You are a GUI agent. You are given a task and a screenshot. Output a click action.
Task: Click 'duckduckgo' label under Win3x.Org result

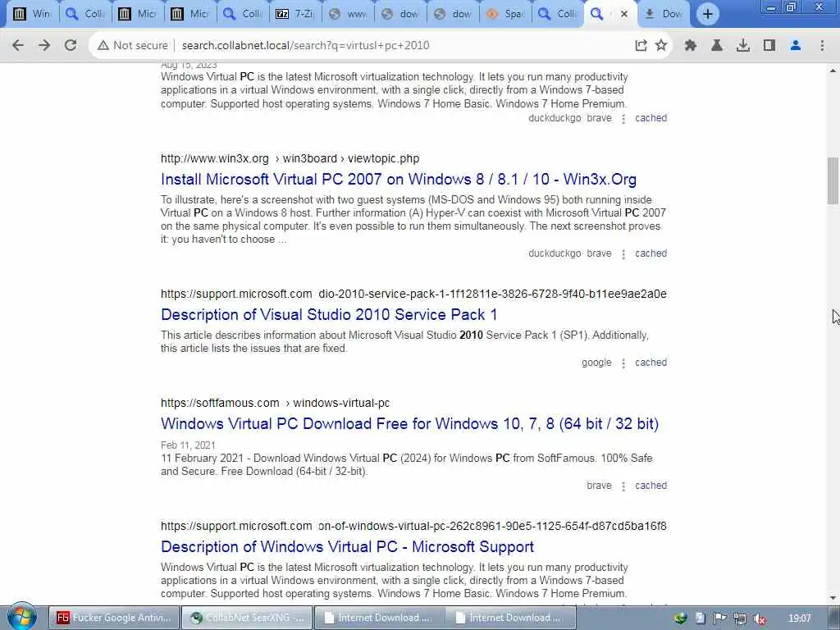click(555, 253)
